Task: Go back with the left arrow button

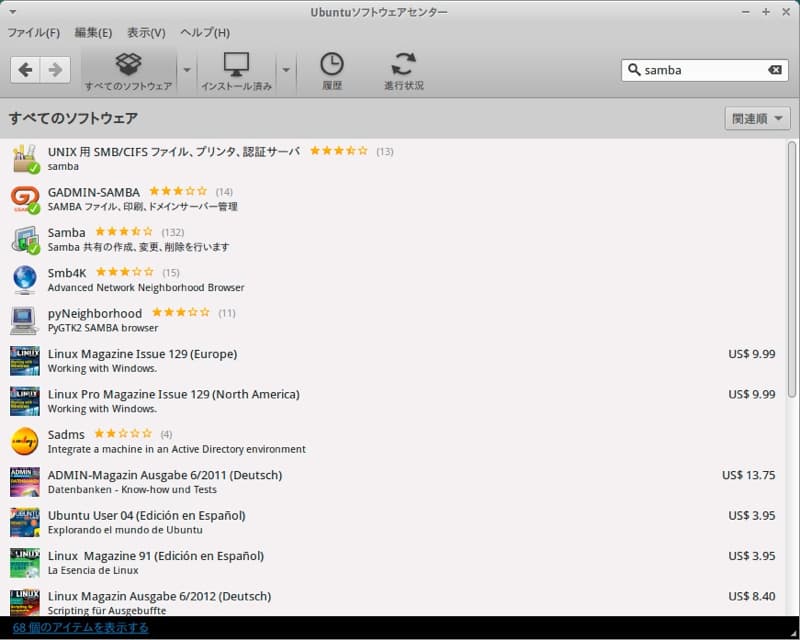Action: pos(26,69)
